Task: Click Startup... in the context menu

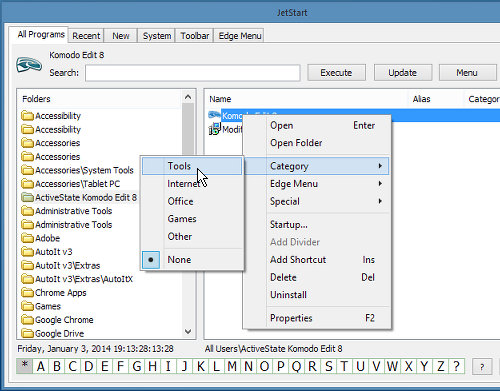Action: pyautogui.click(x=317, y=224)
